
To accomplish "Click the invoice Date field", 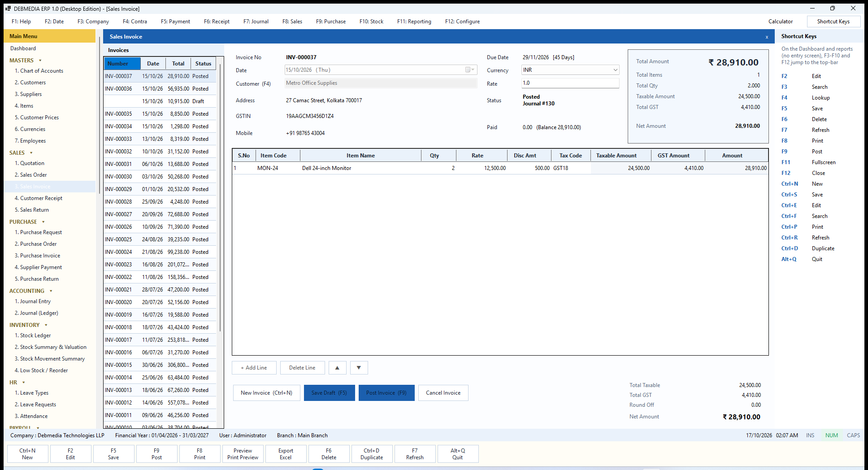I will (381, 70).
